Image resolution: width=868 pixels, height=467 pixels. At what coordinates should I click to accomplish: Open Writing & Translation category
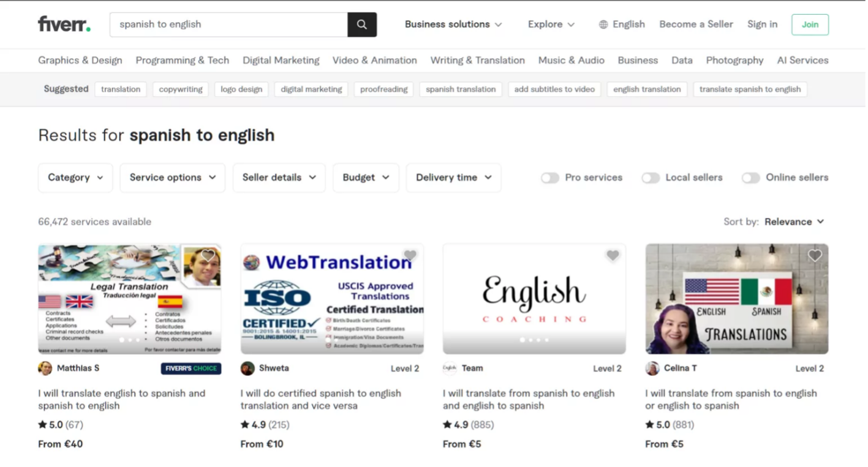(x=477, y=60)
